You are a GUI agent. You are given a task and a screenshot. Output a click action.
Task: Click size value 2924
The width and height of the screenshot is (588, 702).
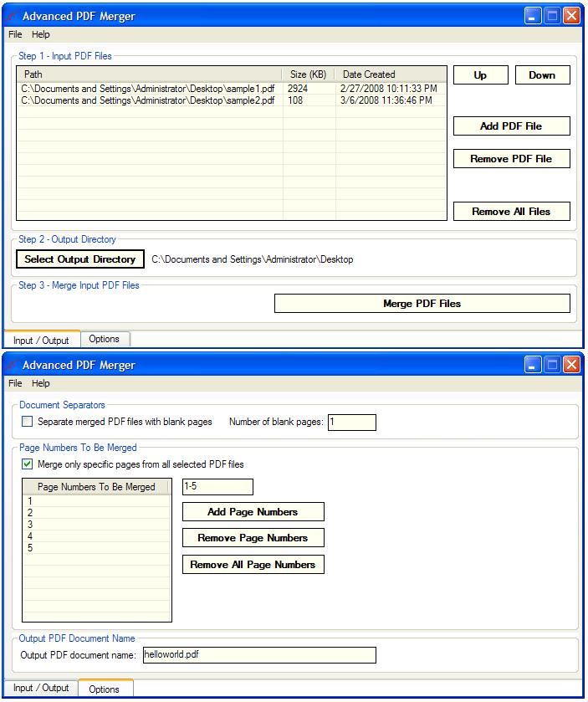[x=298, y=89]
